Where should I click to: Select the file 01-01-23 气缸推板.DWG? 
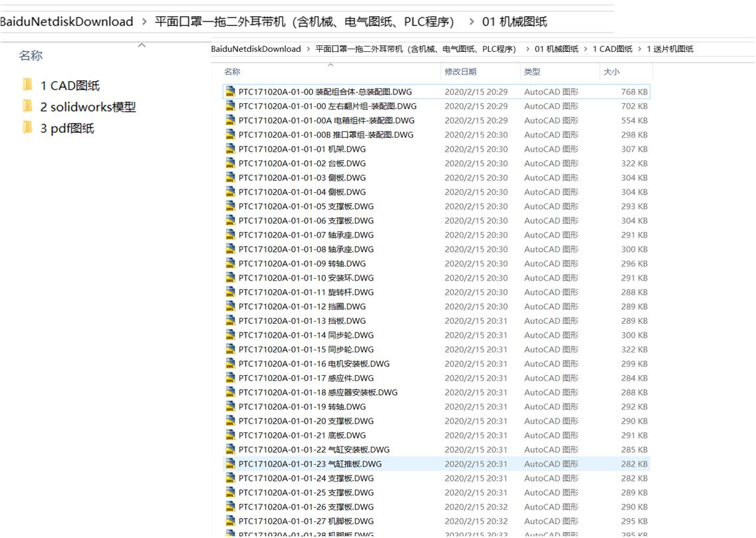310,464
